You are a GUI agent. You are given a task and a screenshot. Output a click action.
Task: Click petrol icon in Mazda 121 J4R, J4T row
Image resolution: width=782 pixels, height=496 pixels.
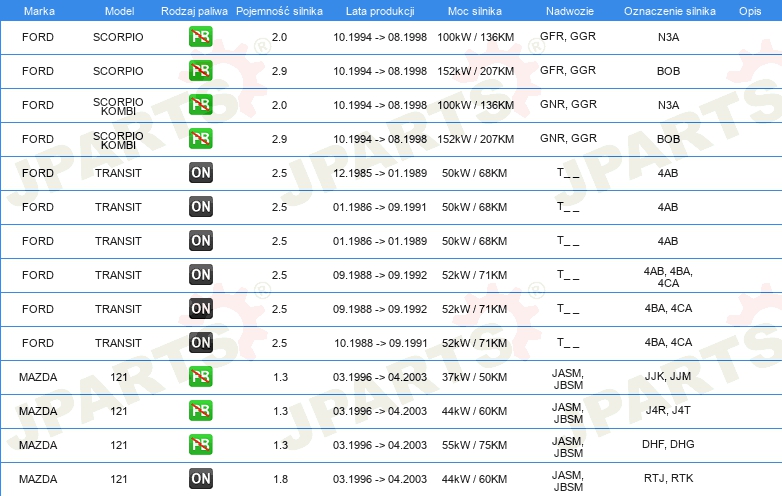(200, 410)
